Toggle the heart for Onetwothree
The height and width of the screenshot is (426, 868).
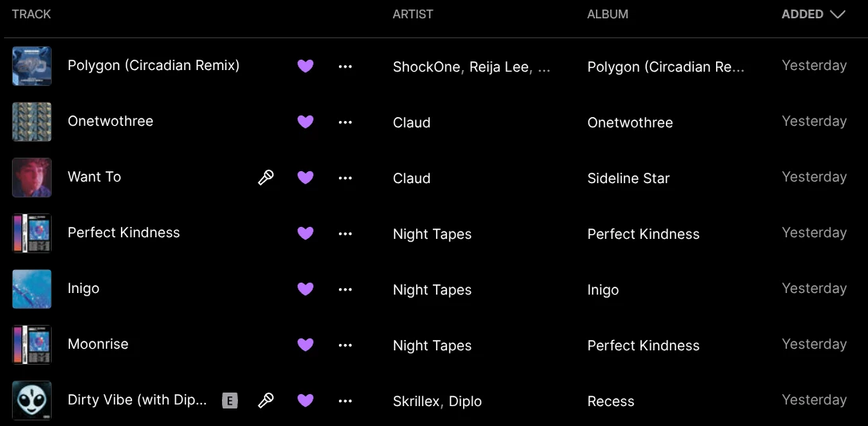coord(306,122)
